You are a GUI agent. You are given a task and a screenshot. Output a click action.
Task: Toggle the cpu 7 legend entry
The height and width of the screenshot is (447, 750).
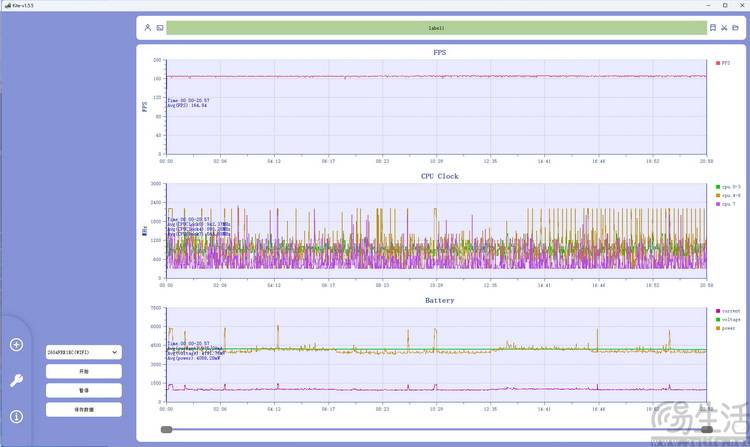pyautogui.click(x=726, y=204)
